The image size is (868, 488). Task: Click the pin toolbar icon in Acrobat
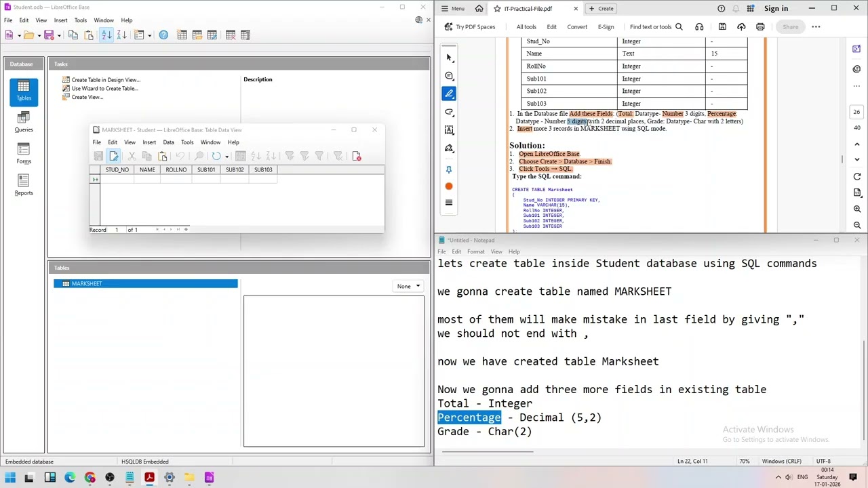[x=449, y=169]
